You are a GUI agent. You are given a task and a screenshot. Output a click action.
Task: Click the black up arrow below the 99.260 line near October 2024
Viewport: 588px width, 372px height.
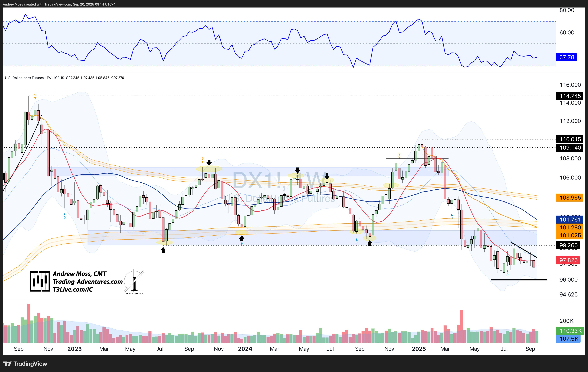click(x=370, y=243)
